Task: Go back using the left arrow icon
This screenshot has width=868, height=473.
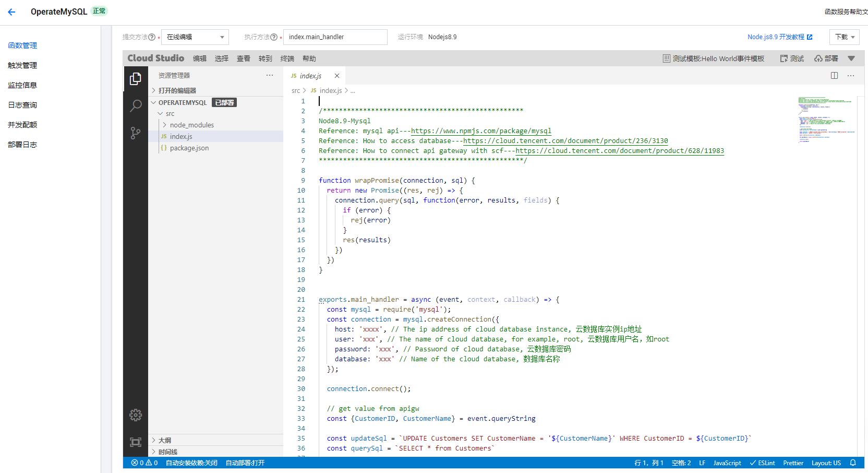Action: pyautogui.click(x=11, y=12)
